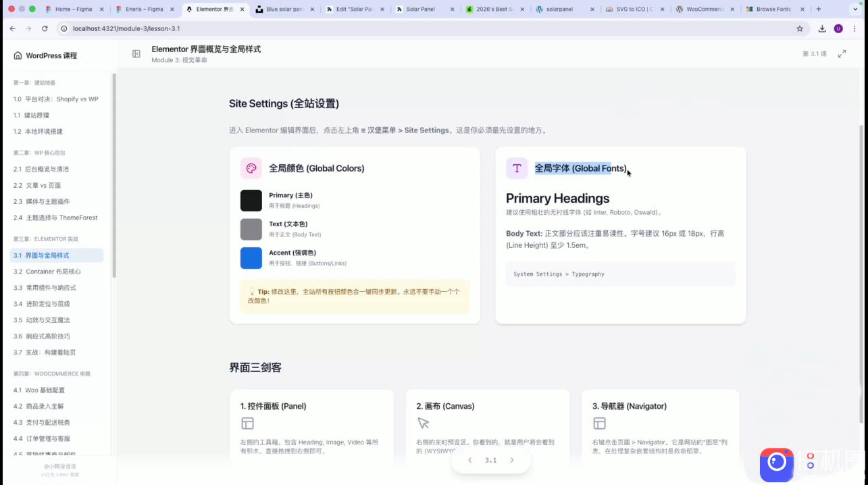Image resolution: width=868 pixels, height=485 pixels.
Task: Open the browser profile avatar
Action: 838,28
